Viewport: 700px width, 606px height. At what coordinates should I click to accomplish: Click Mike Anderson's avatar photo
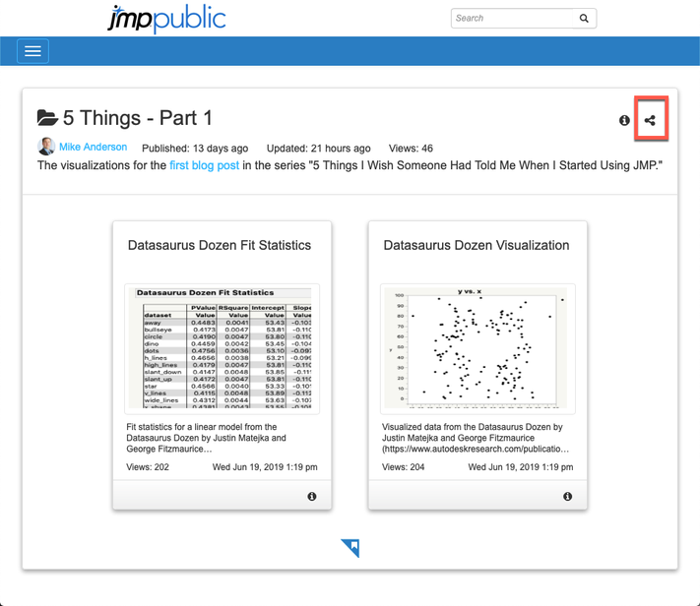pyautogui.click(x=46, y=147)
